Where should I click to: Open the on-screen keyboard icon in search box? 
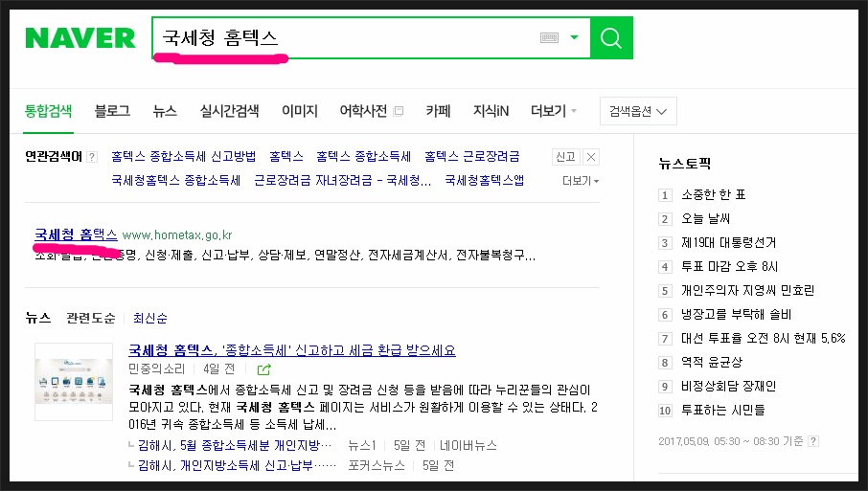click(549, 38)
